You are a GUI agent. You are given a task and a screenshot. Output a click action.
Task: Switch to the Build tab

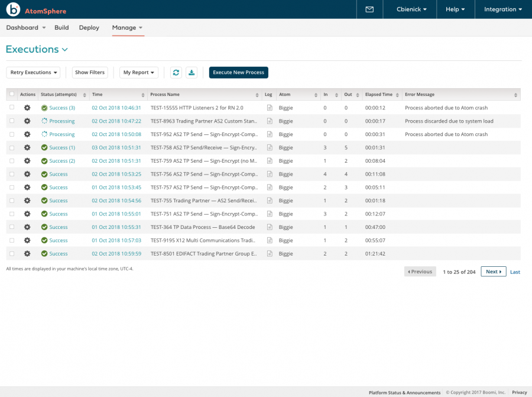(x=61, y=27)
